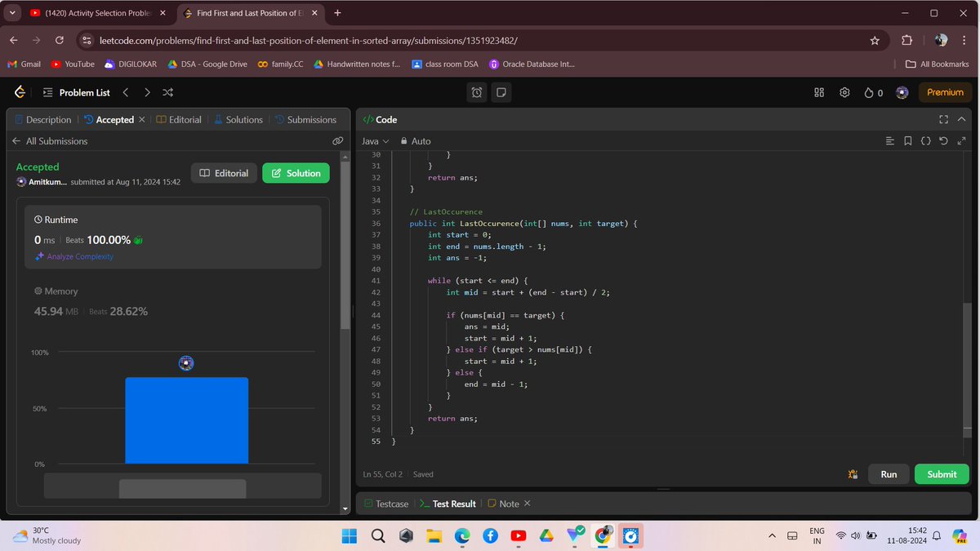Open the Java language dropdown
Screen dimensions: 980x551
(x=375, y=141)
